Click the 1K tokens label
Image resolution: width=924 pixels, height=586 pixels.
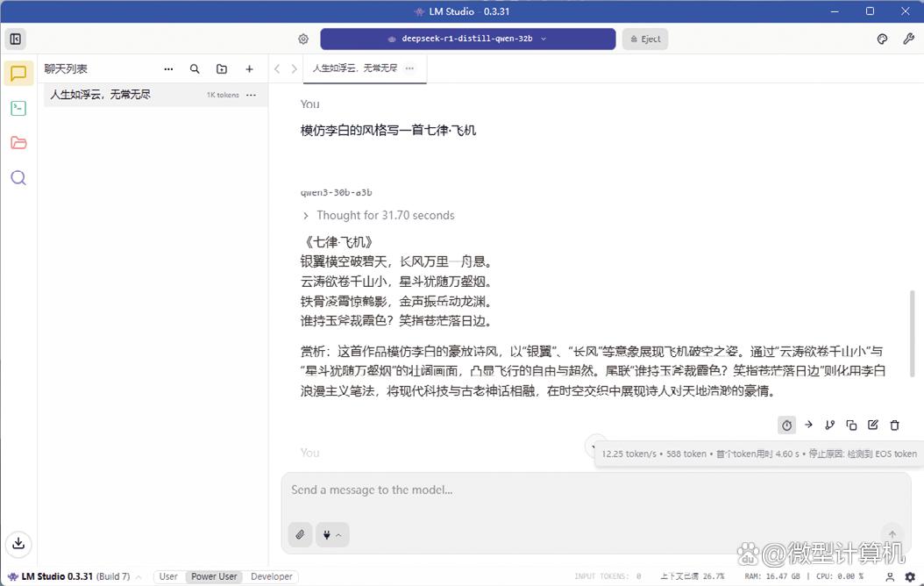[x=223, y=95]
